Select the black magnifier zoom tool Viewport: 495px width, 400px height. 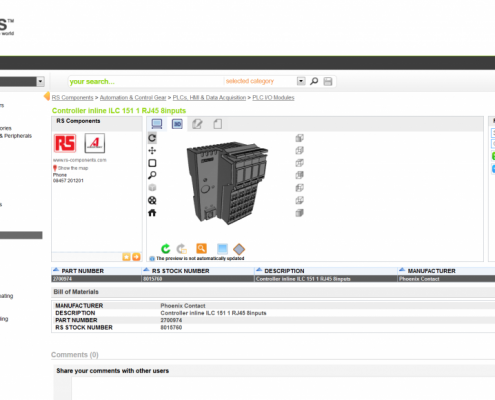(x=152, y=175)
